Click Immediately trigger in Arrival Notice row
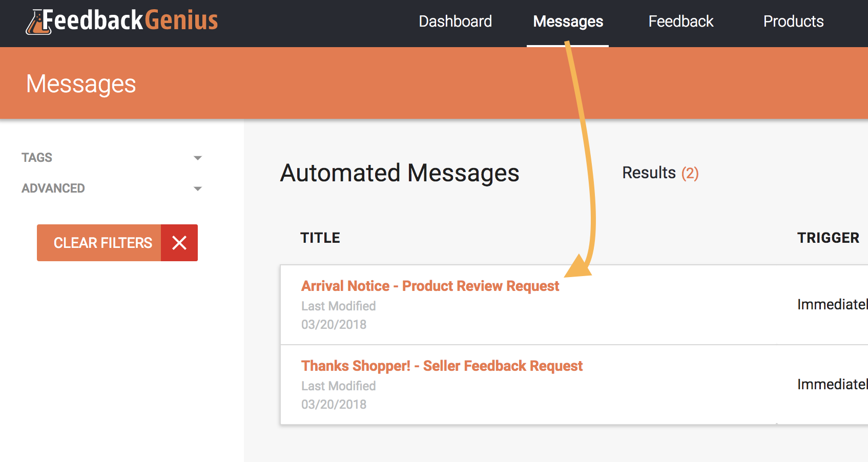This screenshot has width=868, height=462. 832,304
